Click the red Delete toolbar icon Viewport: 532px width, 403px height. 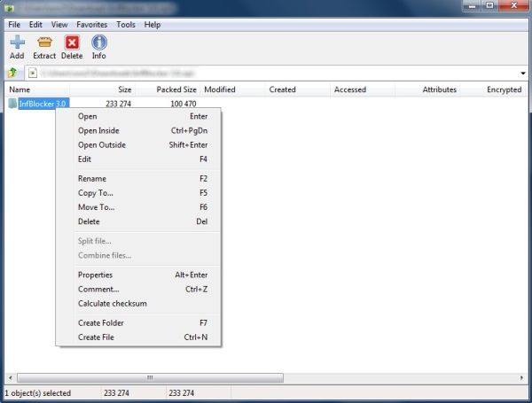click(x=72, y=43)
